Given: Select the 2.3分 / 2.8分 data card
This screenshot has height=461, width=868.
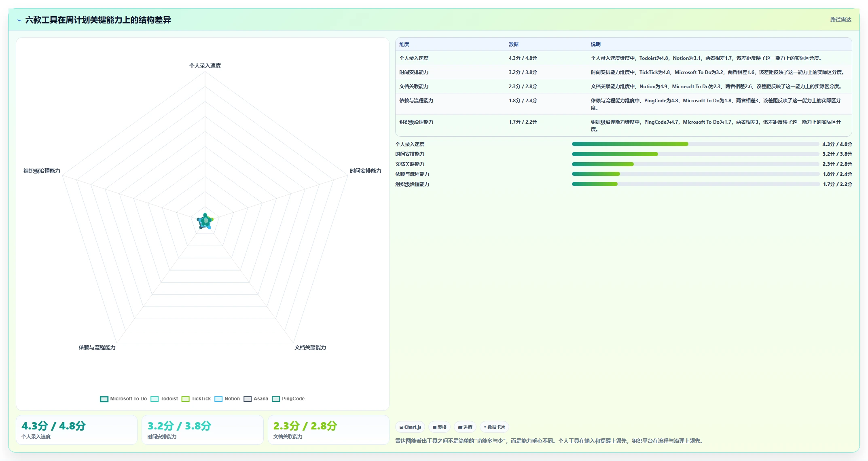Looking at the screenshot, I should (328, 430).
